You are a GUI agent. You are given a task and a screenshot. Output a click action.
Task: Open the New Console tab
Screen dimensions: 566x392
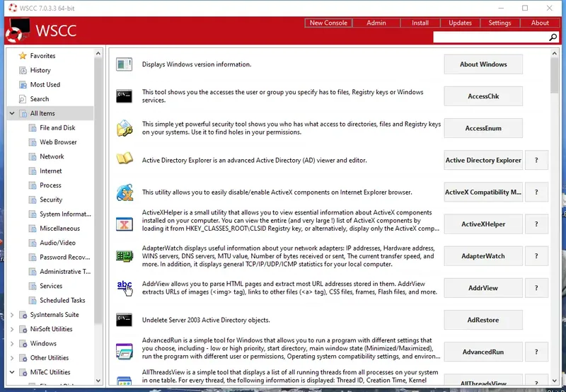tap(328, 23)
